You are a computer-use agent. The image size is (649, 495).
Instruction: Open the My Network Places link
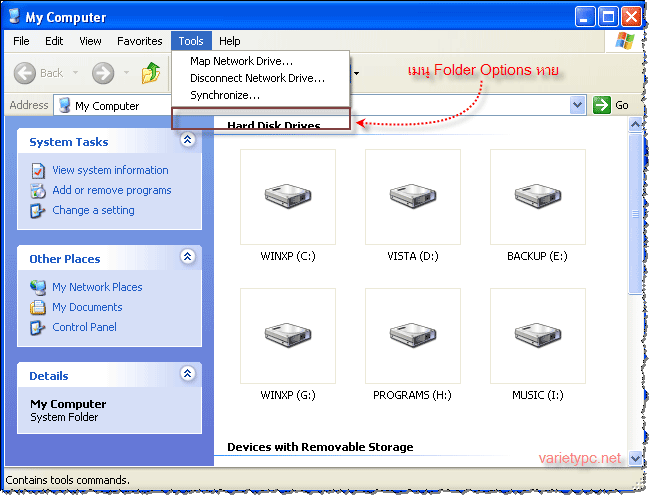pos(97,287)
